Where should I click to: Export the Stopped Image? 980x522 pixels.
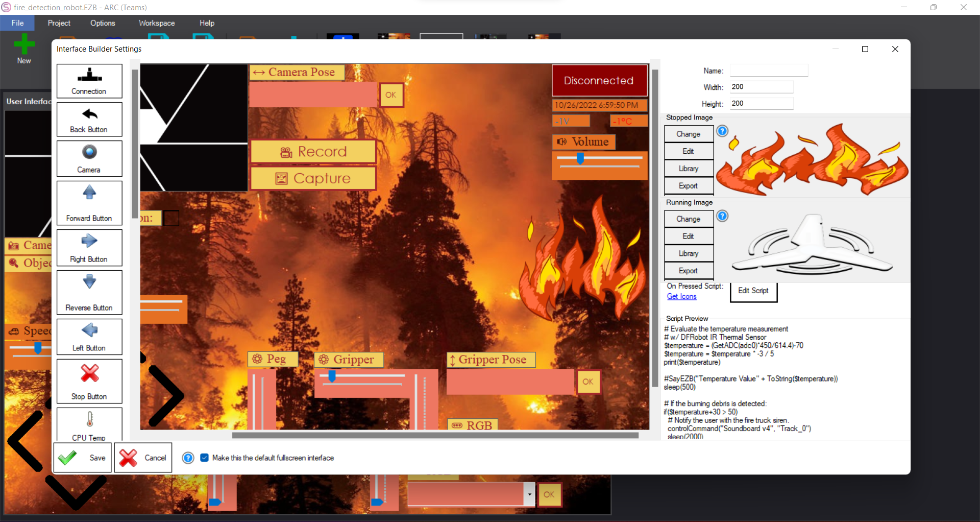click(x=689, y=186)
